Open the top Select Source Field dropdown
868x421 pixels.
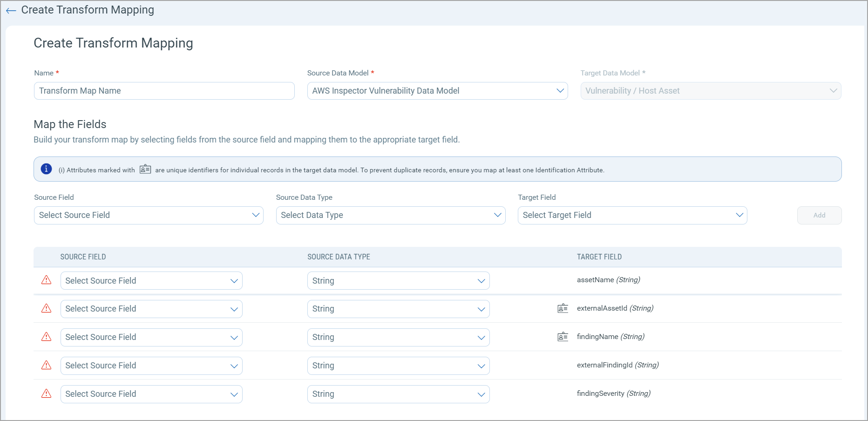pos(149,215)
